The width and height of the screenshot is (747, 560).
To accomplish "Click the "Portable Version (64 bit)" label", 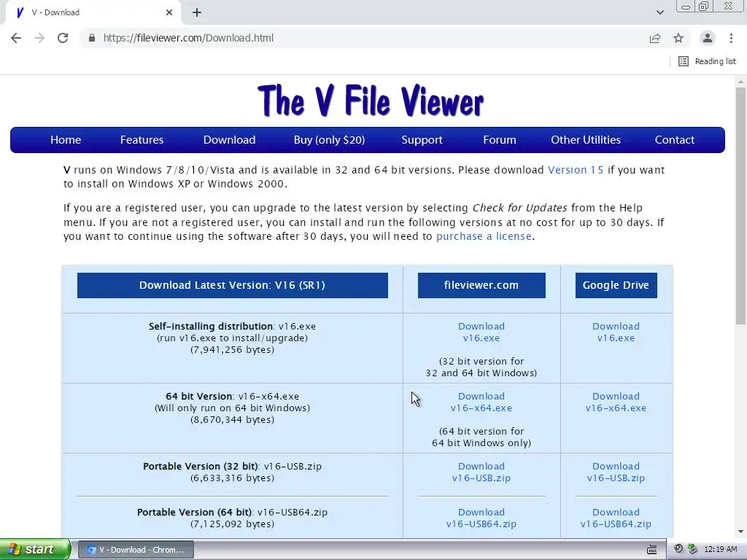I will coord(194,513).
